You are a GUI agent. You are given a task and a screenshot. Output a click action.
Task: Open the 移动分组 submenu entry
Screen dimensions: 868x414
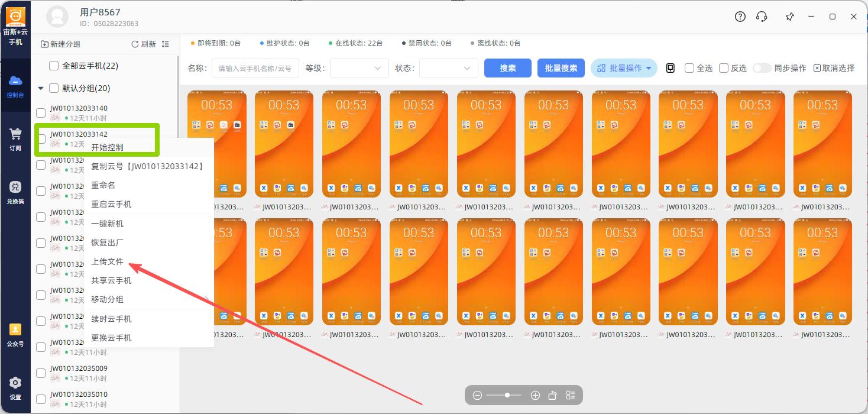tap(149, 299)
